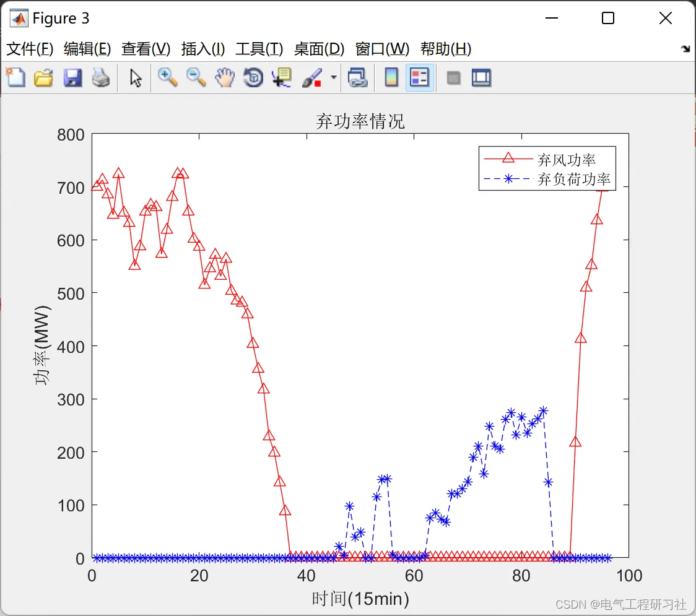Click the y-axis tick label 500
696x616 pixels.
[71, 293]
